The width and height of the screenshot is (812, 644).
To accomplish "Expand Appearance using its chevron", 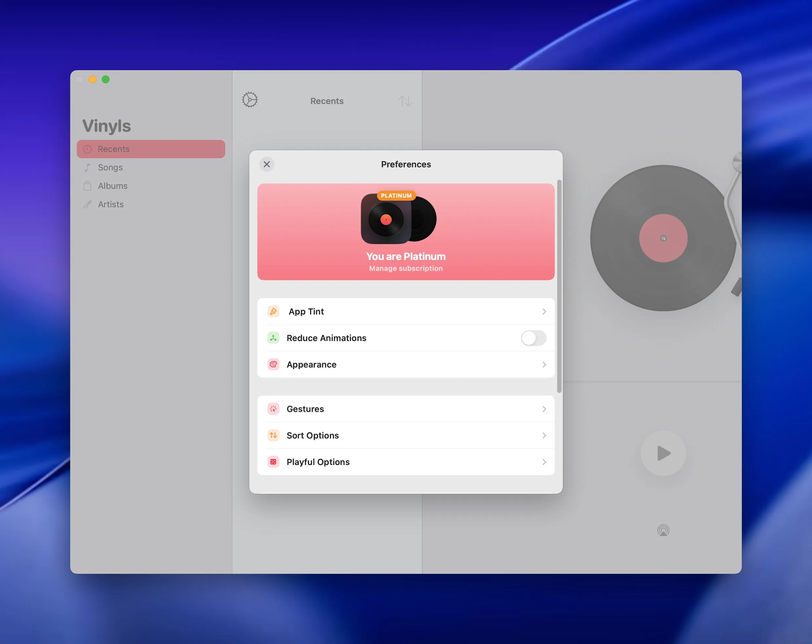I will coord(544,364).
